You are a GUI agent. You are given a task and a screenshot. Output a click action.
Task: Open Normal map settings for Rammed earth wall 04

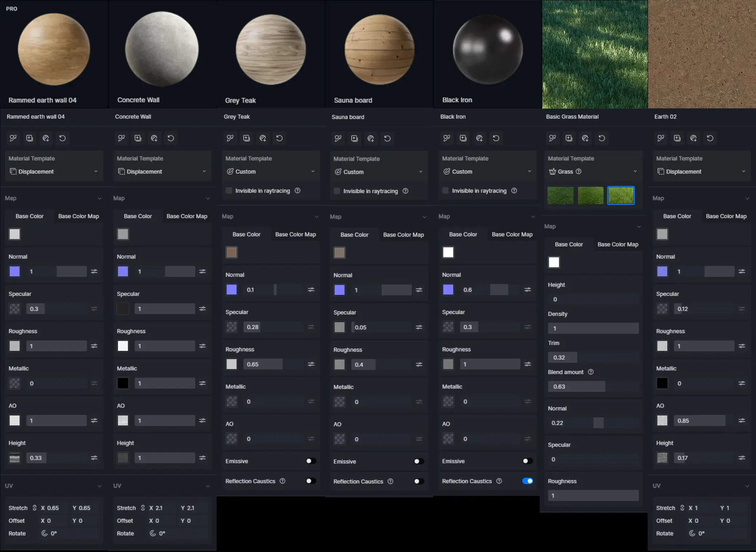(x=94, y=271)
